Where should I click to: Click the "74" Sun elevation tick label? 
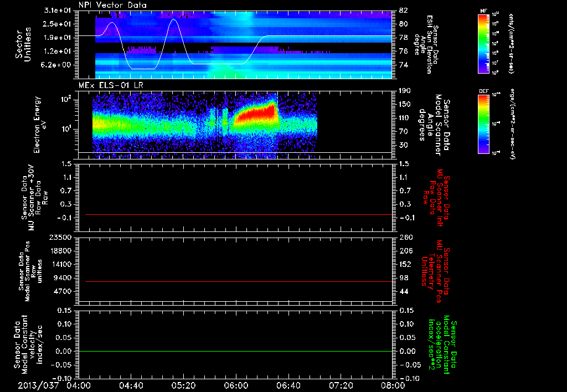[403, 65]
